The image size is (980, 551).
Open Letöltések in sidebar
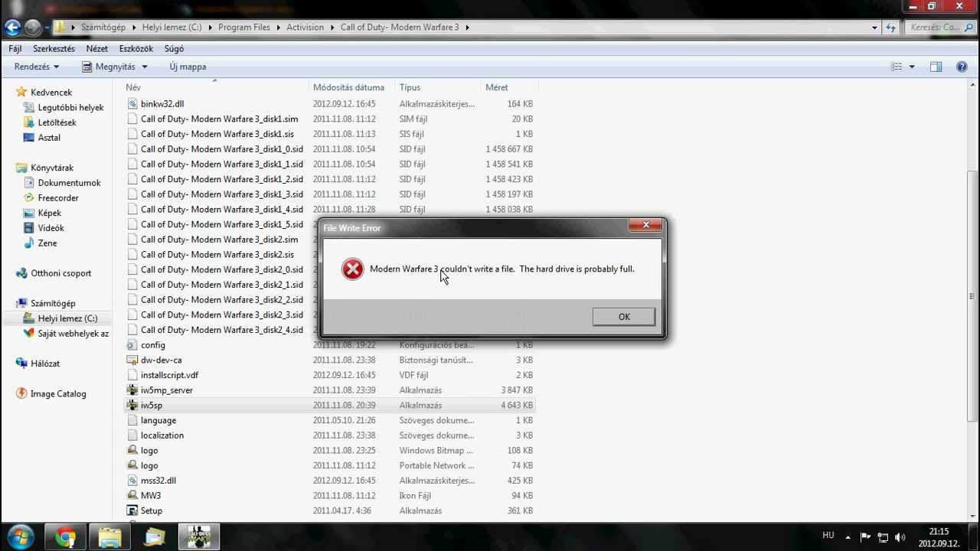point(57,122)
